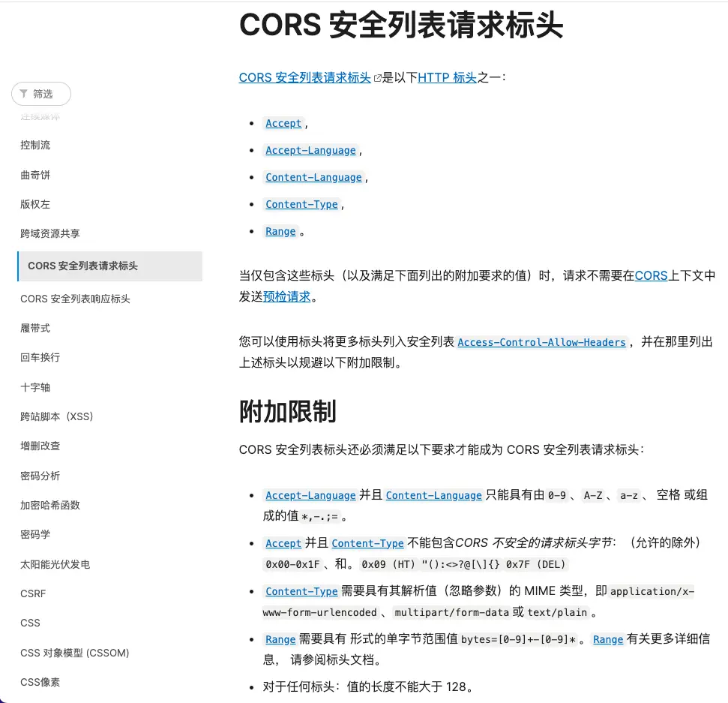Select 密码学 in the sidebar

[x=35, y=534]
